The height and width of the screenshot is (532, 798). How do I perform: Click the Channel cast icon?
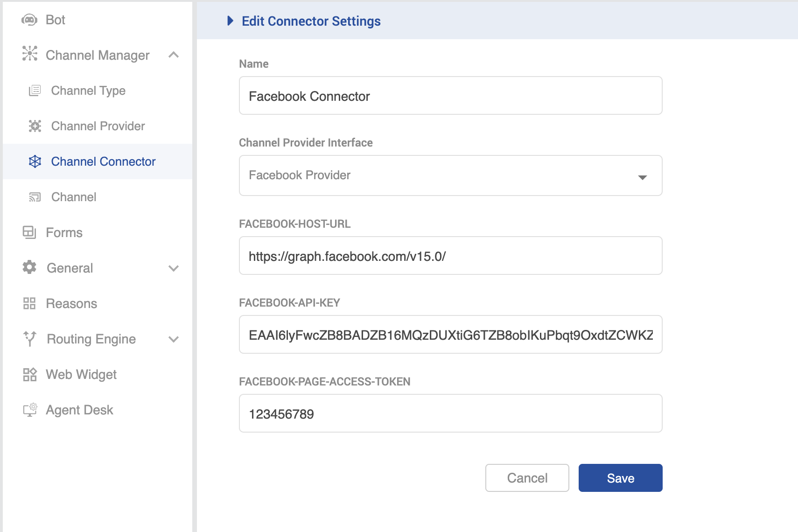[x=35, y=197]
